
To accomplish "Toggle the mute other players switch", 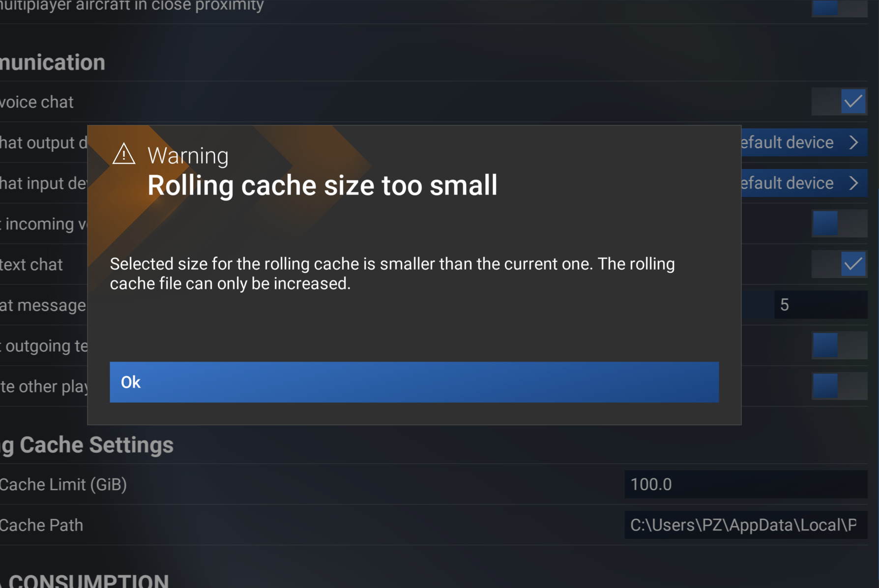I will tap(840, 386).
